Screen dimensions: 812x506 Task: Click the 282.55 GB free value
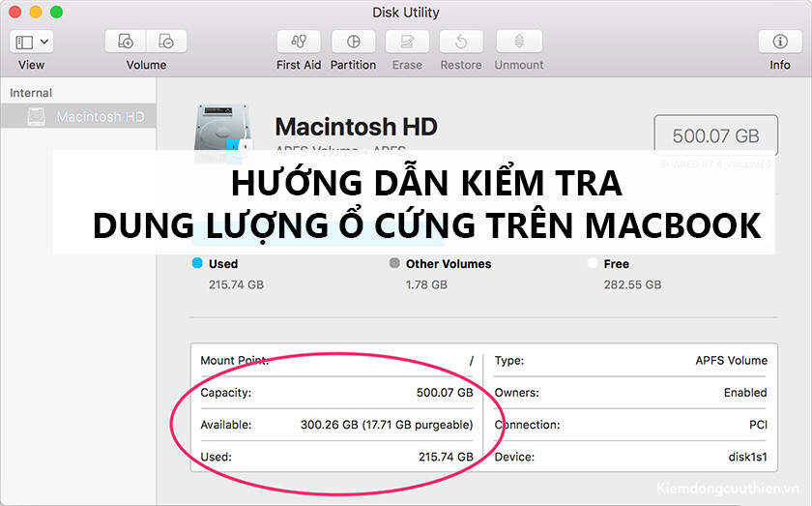tap(632, 284)
